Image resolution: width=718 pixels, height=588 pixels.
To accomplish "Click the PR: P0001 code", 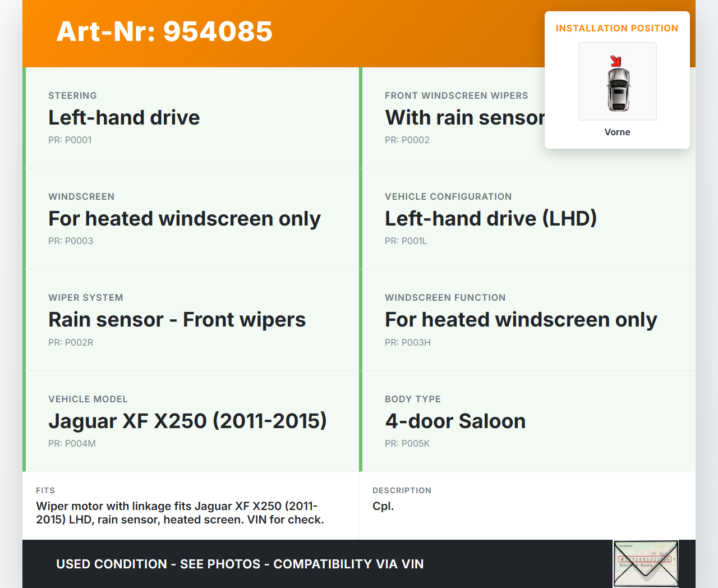I will click(70, 140).
